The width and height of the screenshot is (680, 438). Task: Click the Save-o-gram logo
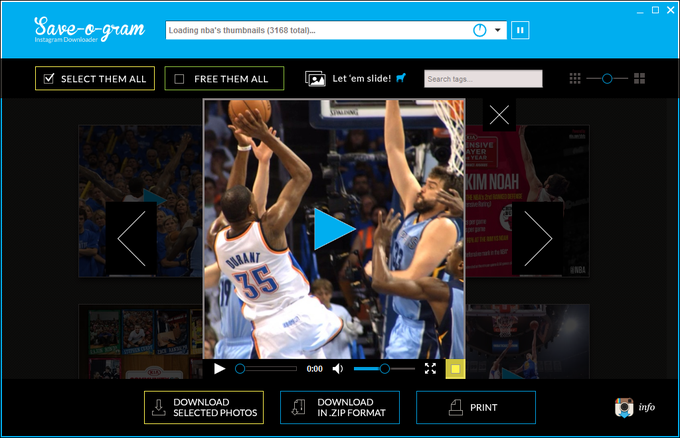[89, 29]
